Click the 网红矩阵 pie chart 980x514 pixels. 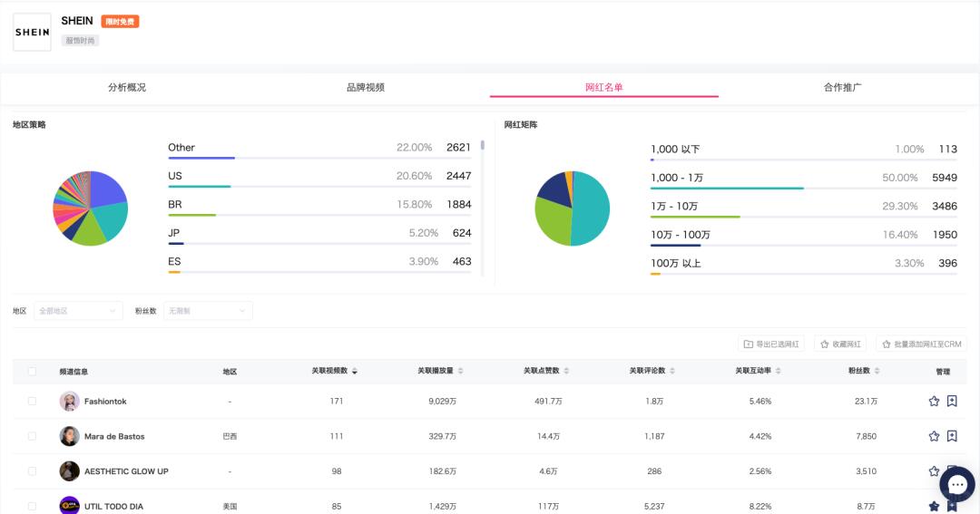pos(572,208)
